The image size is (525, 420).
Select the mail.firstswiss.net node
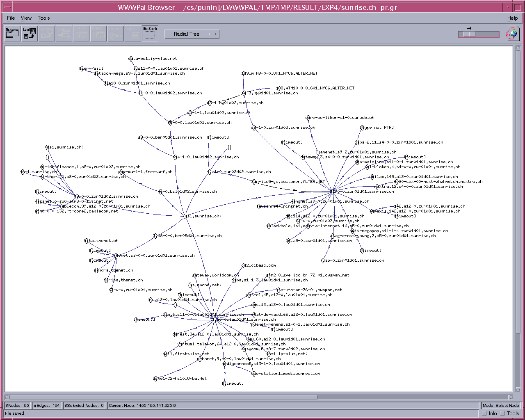(x=166, y=354)
